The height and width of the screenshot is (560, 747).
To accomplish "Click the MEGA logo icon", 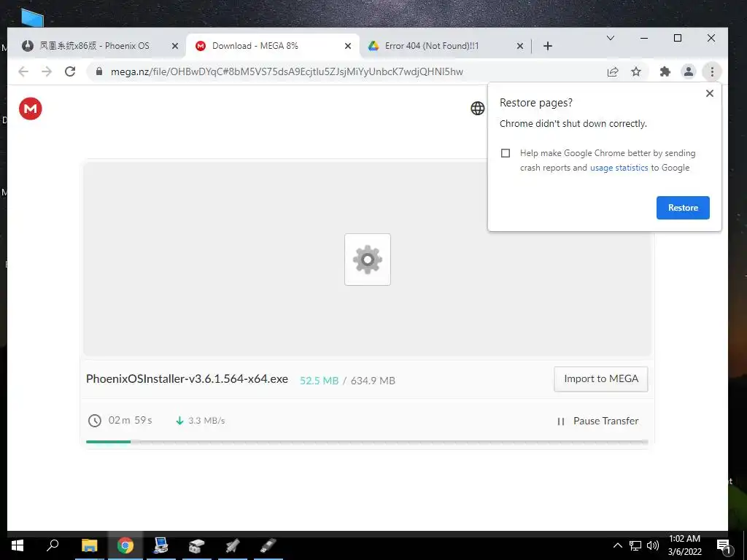I will point(31,109).
